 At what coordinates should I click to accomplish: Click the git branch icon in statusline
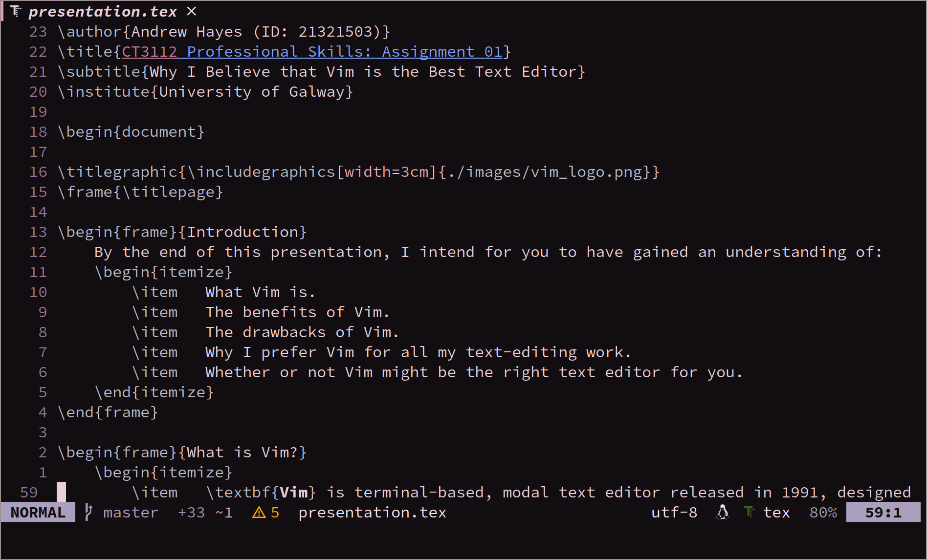[88, 512]
